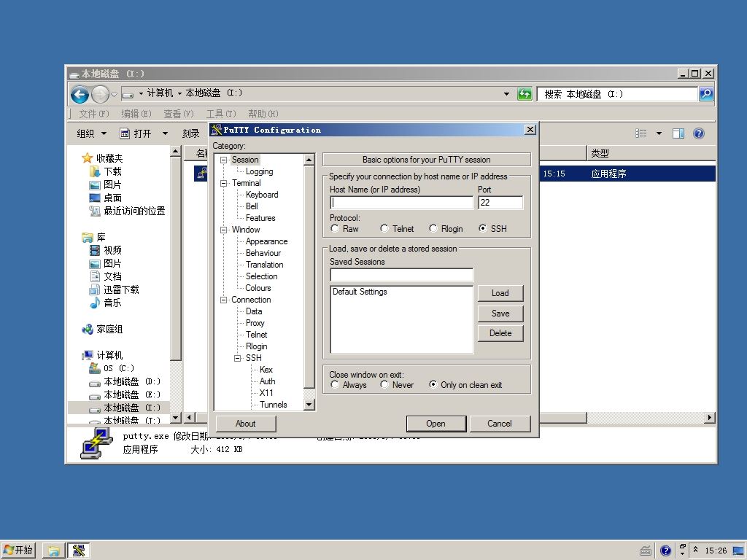747x560 pixels.
Task: Open recent places (最近访问的位置) in sidebar
Action: (127, 211)
